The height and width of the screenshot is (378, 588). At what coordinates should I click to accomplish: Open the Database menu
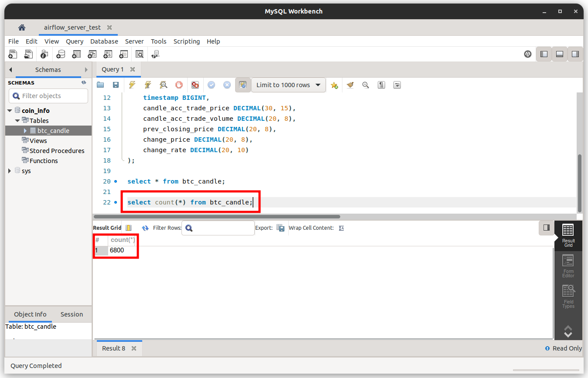point(104,41)
